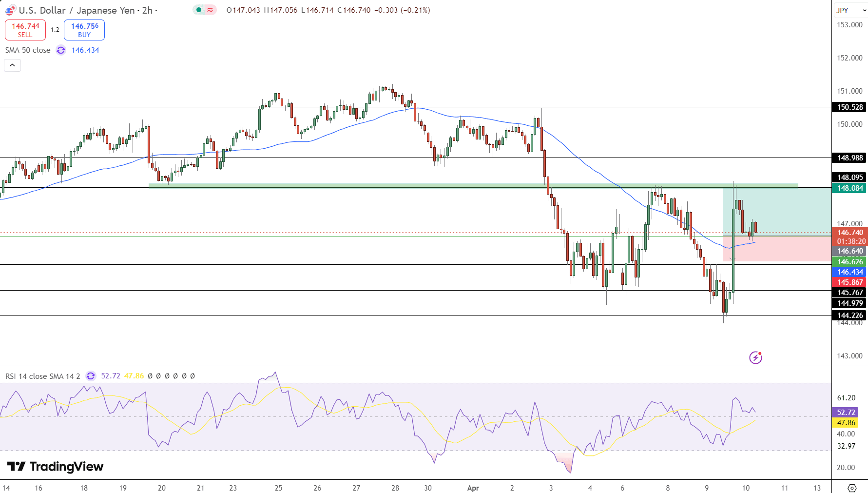
Task: Collapse the indicator legend with chevron button
Action: point(13,65)
